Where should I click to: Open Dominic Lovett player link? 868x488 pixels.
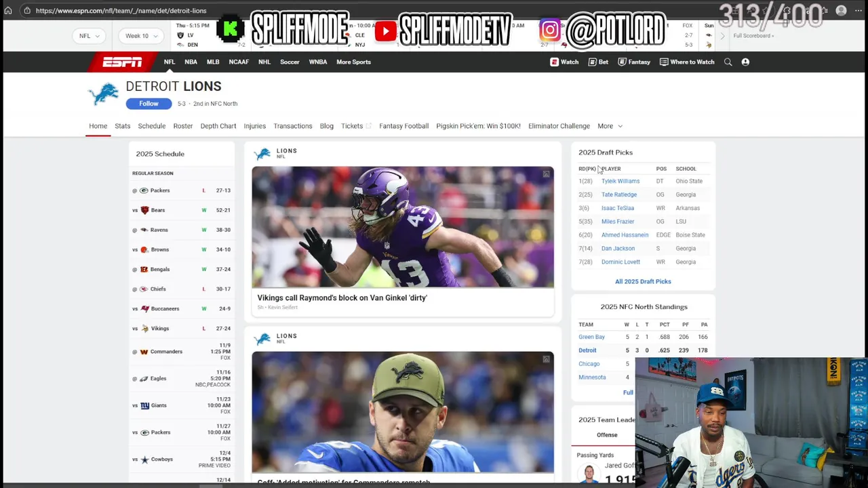tap(620, 262)
